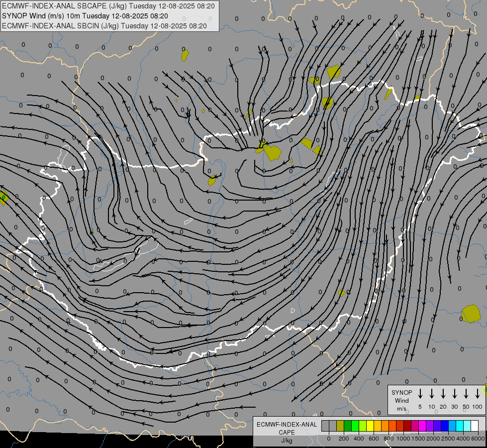Click the SBCIN title line at top
The height and width of the screenshot is (448, 487).
tap(104, 26)
